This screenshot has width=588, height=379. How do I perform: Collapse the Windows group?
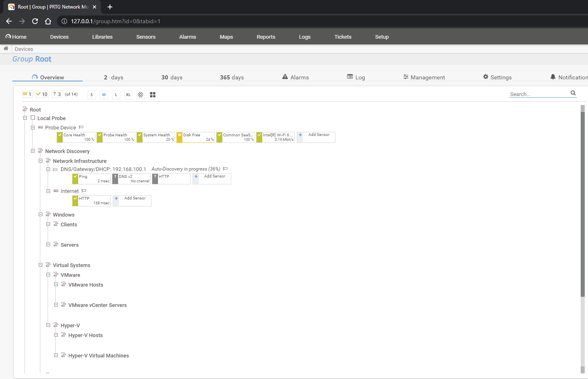[40, 214]
